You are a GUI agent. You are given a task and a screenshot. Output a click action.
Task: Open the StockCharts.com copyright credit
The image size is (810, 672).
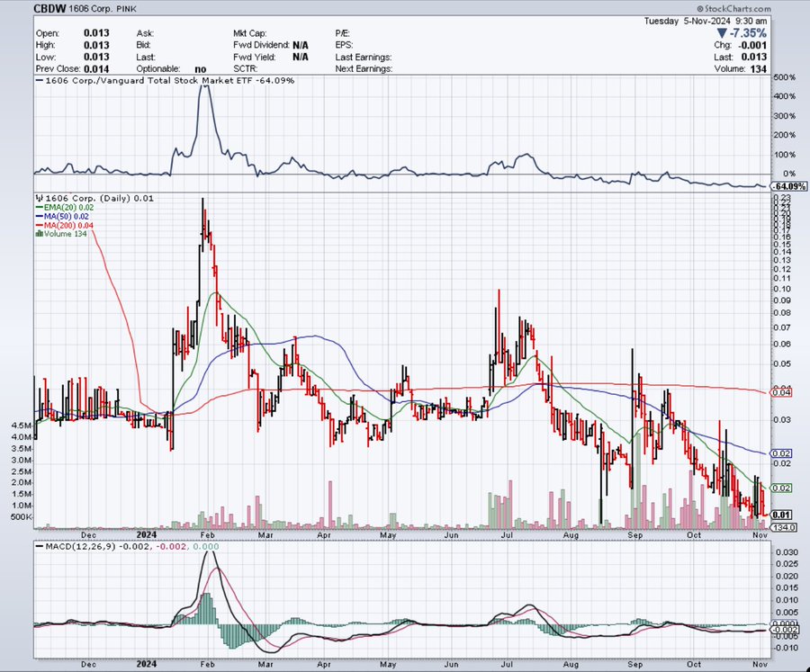coord(733,8)
